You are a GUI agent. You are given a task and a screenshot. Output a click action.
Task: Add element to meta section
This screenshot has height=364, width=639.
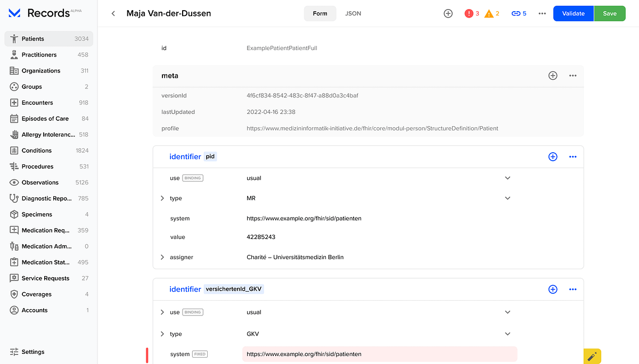[553, 76]
